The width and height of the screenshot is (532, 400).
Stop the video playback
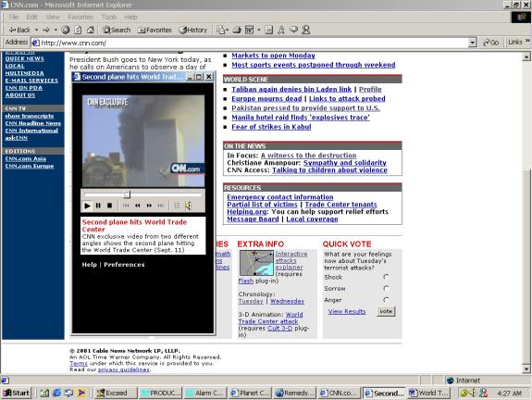pyautogui.click(x=109, y=206)
